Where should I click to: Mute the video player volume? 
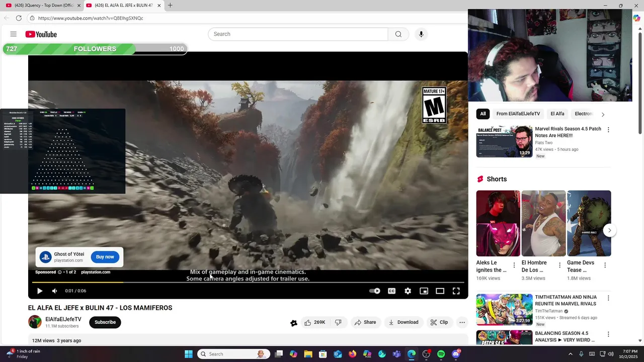[x=55, y=291]
